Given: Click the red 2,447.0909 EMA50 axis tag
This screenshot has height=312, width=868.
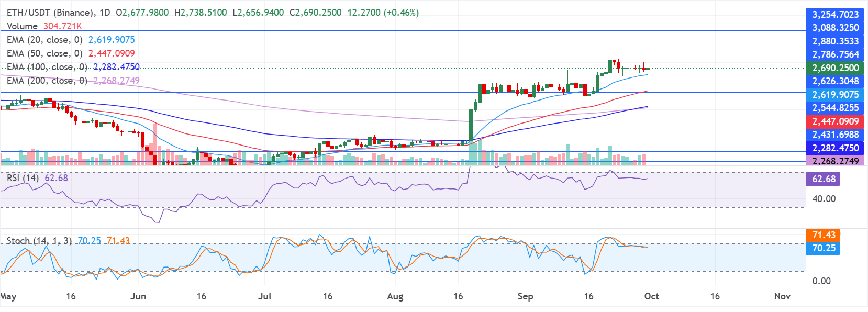Looking at the screenshot, I should pyautogui.click(x=835, y=121).
